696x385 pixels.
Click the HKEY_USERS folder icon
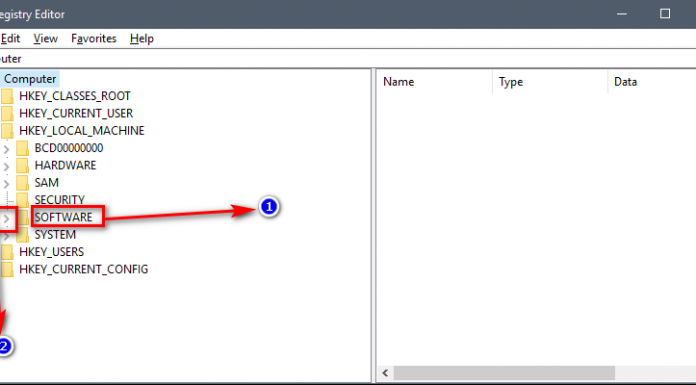(7, 252)
